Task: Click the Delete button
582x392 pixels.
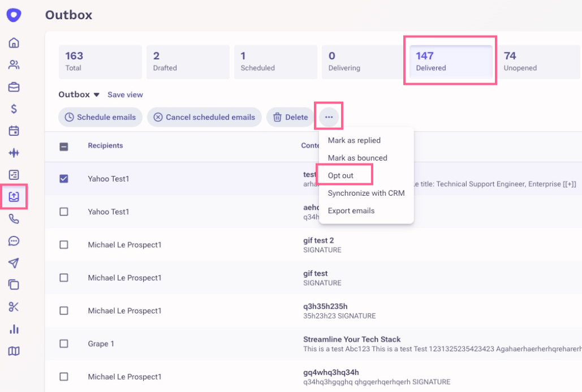Action: coord(290,117)
